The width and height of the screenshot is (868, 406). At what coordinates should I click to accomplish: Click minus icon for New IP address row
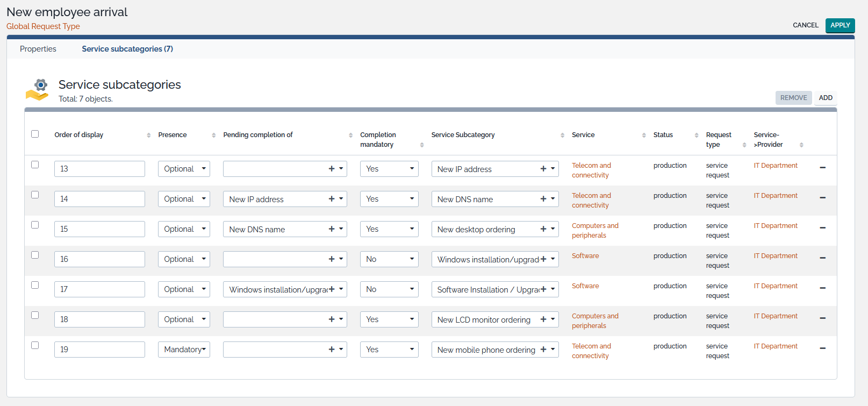[822, 168]
